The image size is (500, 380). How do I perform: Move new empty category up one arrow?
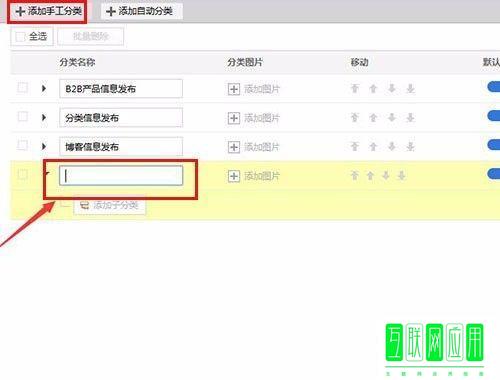point(370,175)
